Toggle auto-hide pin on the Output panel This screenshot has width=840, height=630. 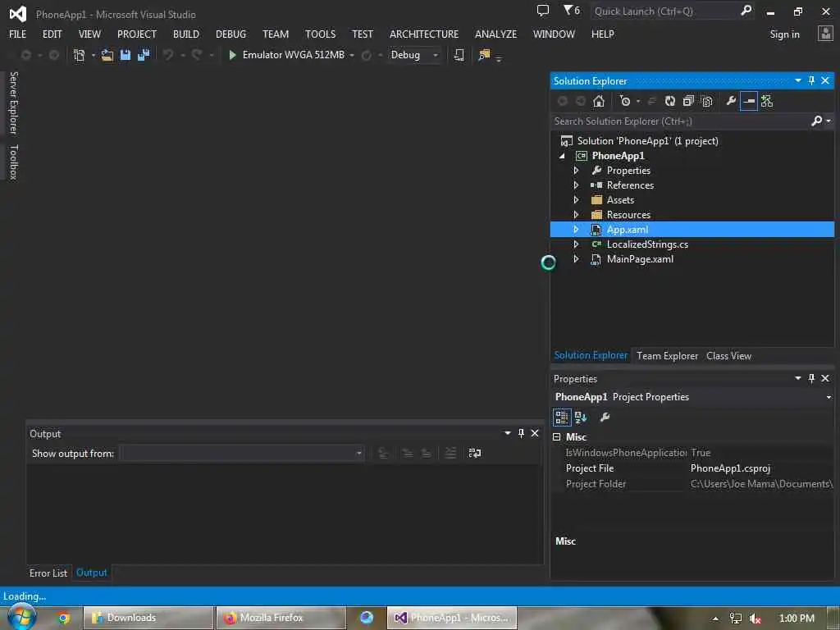521,433
